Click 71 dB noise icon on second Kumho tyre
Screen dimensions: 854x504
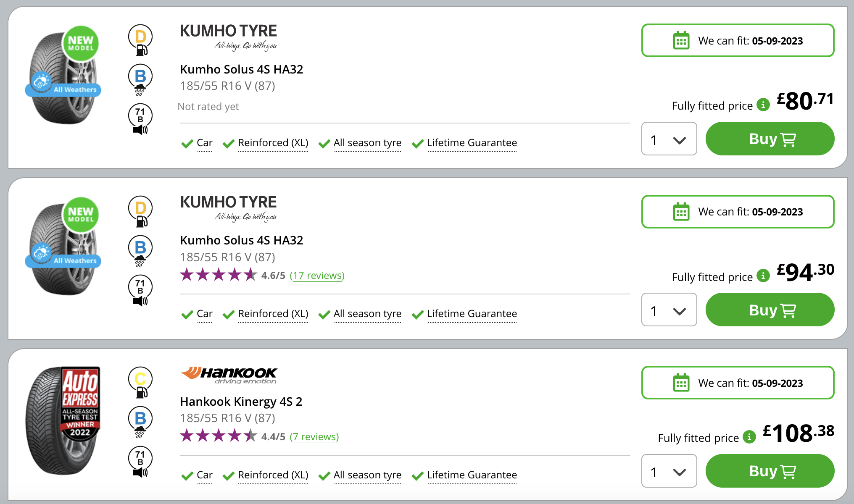point(140,290)
